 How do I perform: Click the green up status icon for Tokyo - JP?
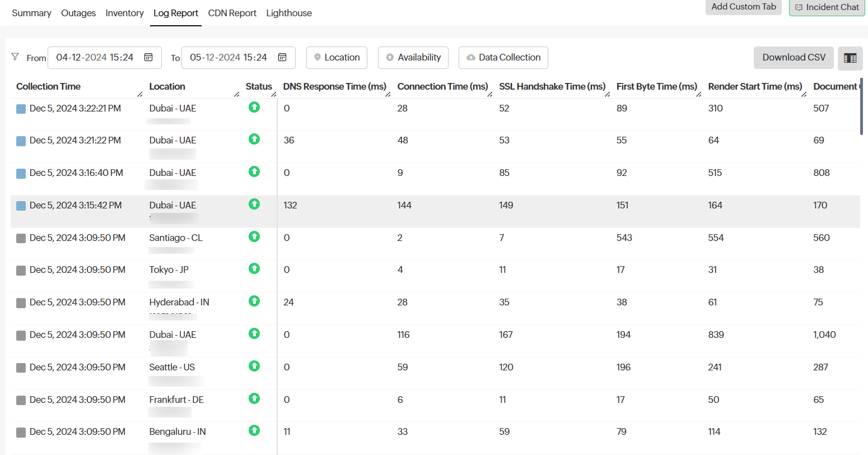[254, 269]
